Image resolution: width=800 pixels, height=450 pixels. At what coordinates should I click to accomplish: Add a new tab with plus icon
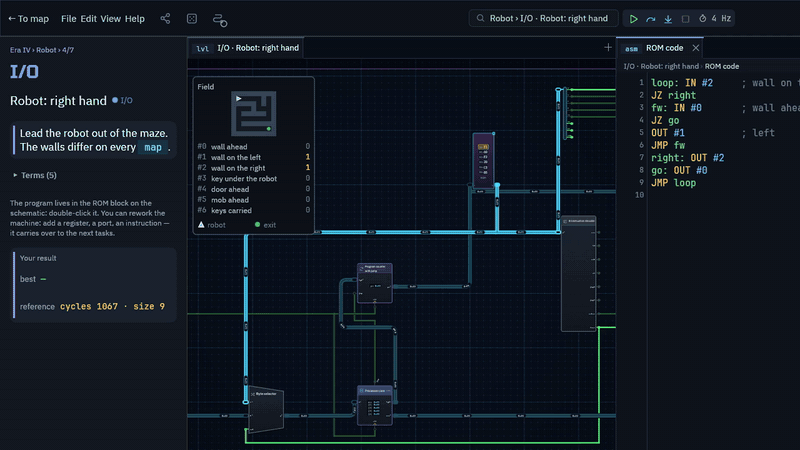click(x=608, y=47)
